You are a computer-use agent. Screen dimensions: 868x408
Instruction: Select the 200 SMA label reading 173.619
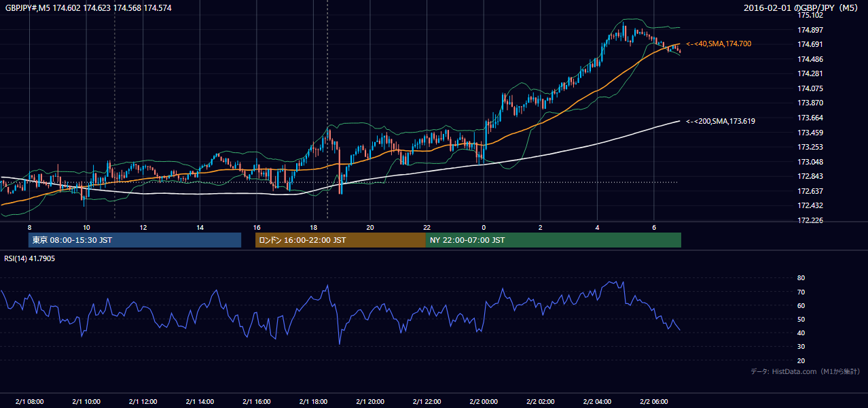pos(721,121)
